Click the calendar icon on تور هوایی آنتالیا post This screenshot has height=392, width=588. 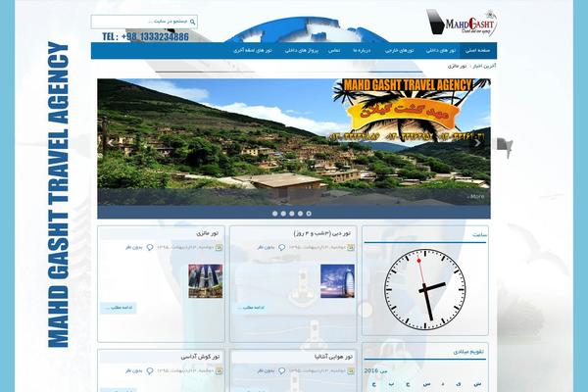pyautogui.click(x=352, y=370)
